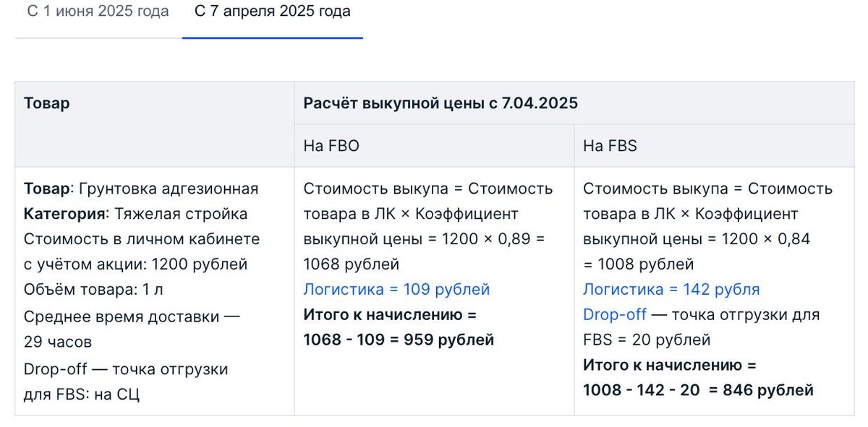Select the "Расчёт выкупной цены с 7.04.2025" header
Image resolution: width=868 pixels, height=427 pixels.
[x=440, y=103]
